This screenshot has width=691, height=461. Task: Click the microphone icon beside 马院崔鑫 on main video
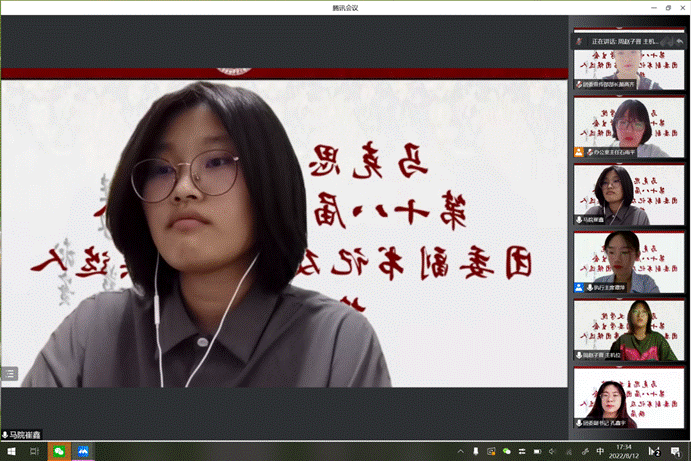coord(6,435)
